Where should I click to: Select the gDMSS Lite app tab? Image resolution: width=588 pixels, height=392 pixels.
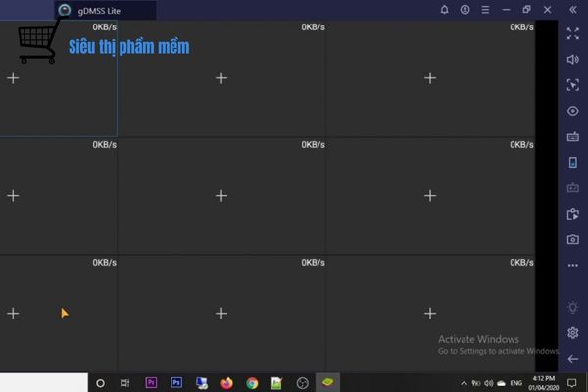(106, 10)
